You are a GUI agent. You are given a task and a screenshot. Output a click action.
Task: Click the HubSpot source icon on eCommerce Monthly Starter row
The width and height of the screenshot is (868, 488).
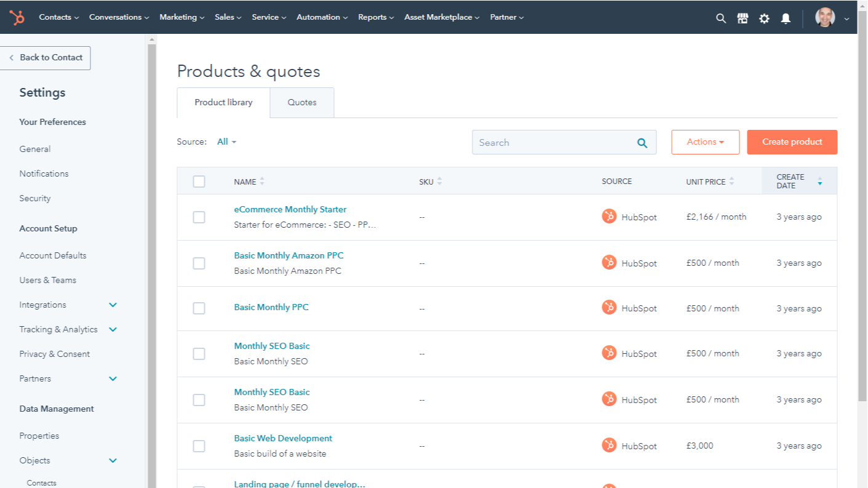point(610,217)
